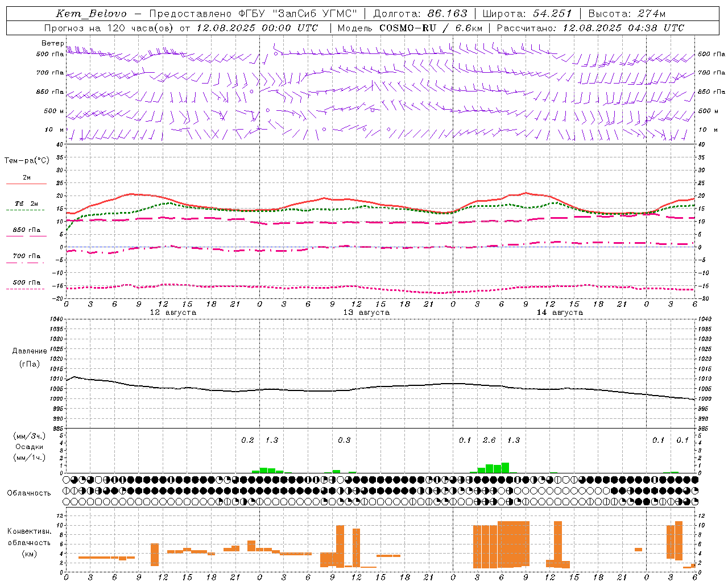Click the '500 м' wind level label on left
The image size is (728, 582).
point(54,111)
